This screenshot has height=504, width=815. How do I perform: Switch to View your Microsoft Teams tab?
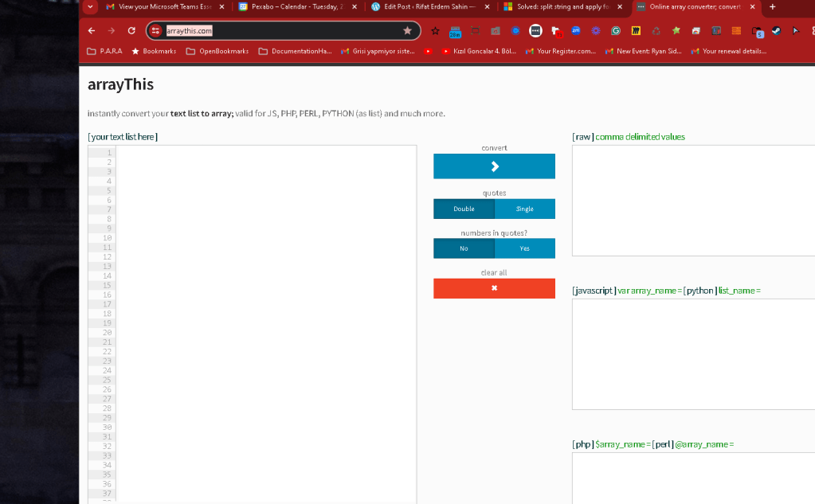[165, 6]
